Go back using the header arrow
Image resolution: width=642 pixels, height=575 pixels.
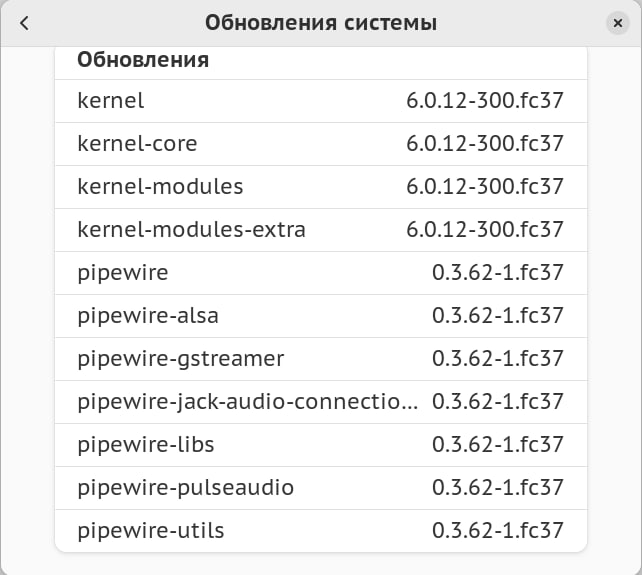[x=24, y=23]
